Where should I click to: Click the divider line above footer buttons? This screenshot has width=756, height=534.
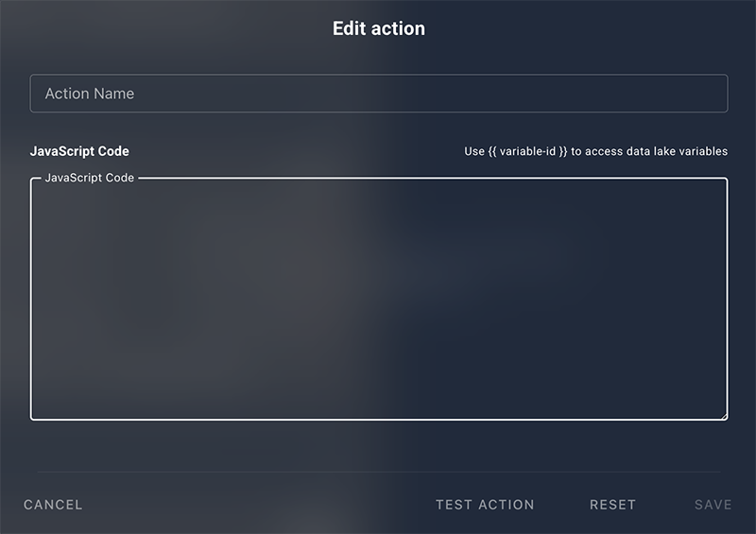379,472
